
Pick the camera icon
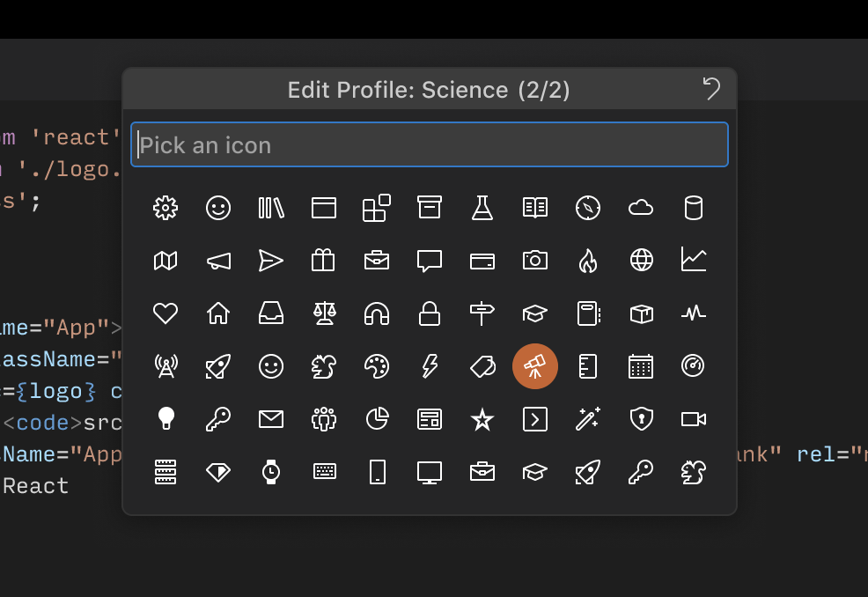tap(535, 261)
